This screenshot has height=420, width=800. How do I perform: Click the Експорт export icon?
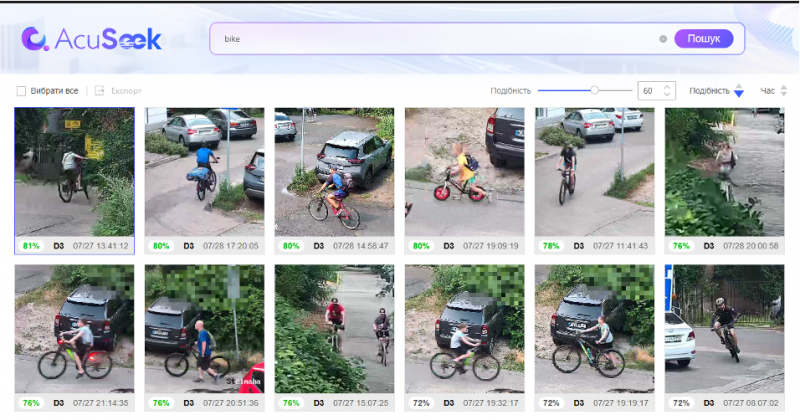coord(100,91)
